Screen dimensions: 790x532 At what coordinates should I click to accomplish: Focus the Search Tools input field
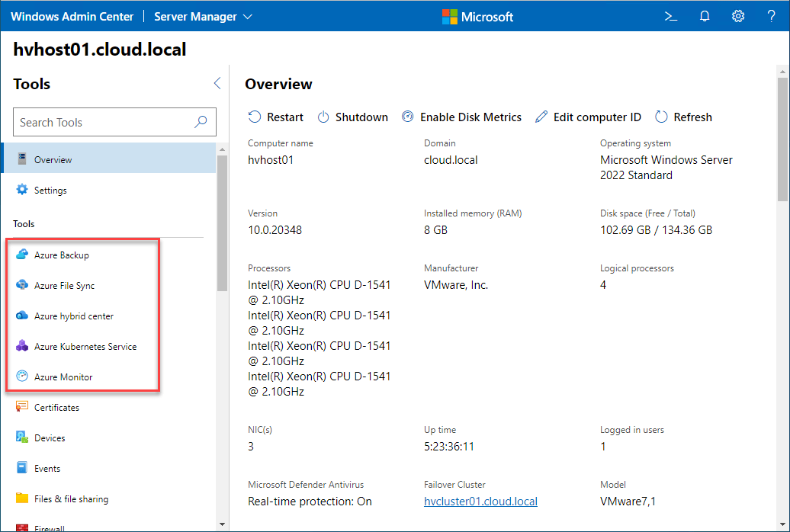(x=114, y=122)
